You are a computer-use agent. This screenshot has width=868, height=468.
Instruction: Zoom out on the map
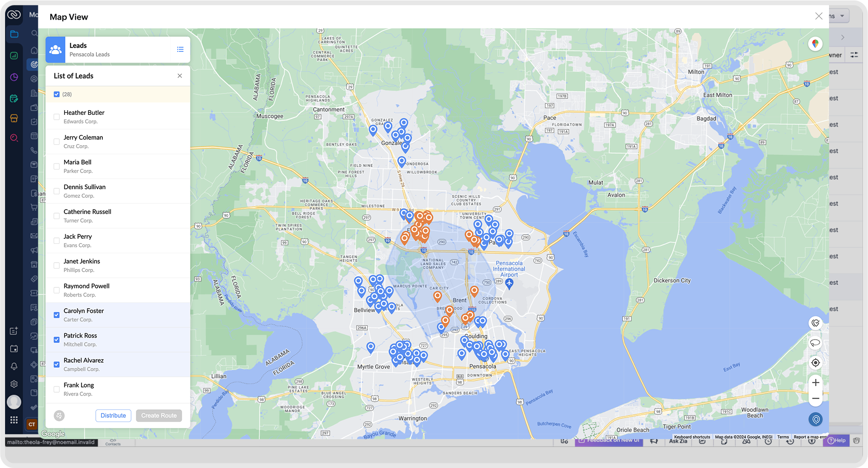815,399
